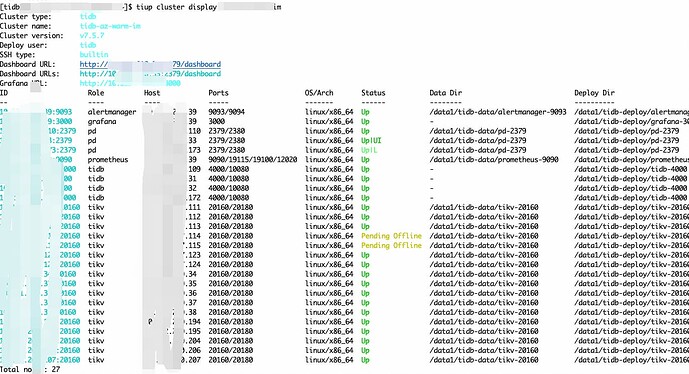The height and width of the screenshot is (374, 689).
Task: Select ports '4000/10080' for host ending .31
Action: [x=228, y=179]
